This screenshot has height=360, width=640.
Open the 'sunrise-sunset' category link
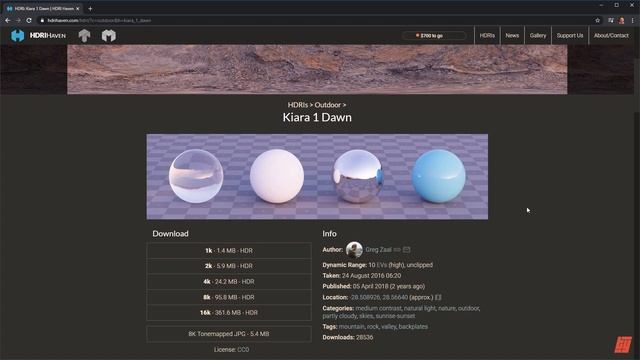click(x=395, y=316)
